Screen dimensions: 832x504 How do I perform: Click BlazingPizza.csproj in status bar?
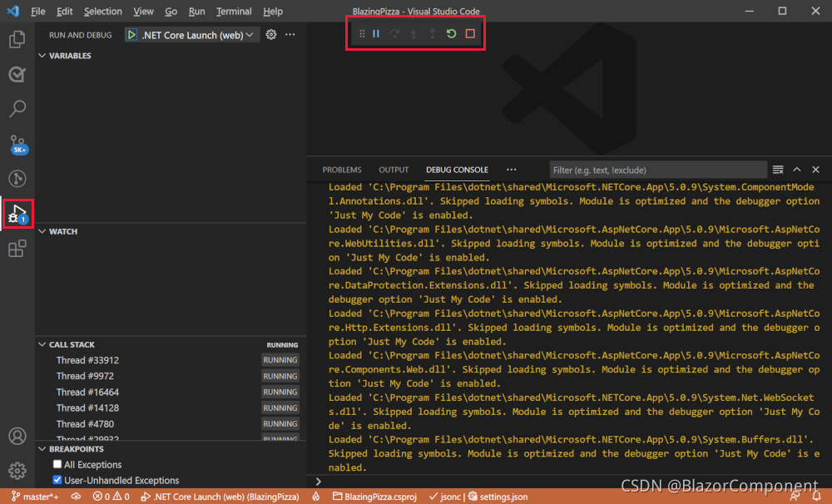pyautogui.click(x=374, y=497)
